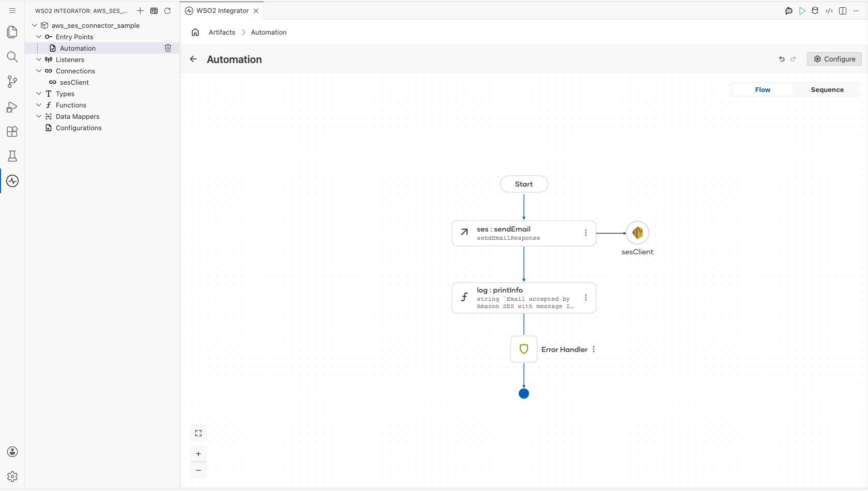868x491 pixels.
Task: Refresh the WSO2 Integrator project tree
Action: tap(167, 10)
